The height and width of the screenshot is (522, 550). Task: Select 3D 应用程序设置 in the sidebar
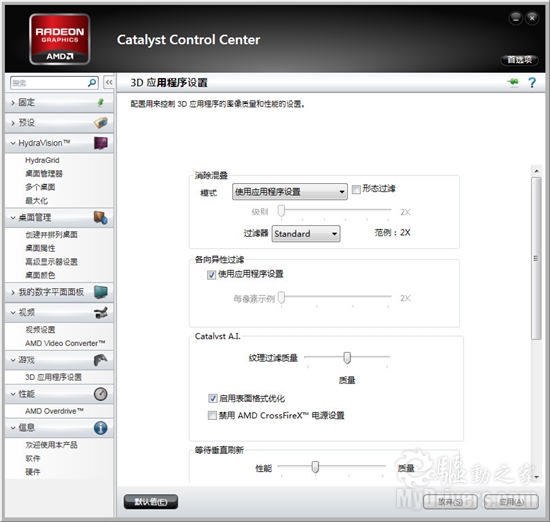53,377
